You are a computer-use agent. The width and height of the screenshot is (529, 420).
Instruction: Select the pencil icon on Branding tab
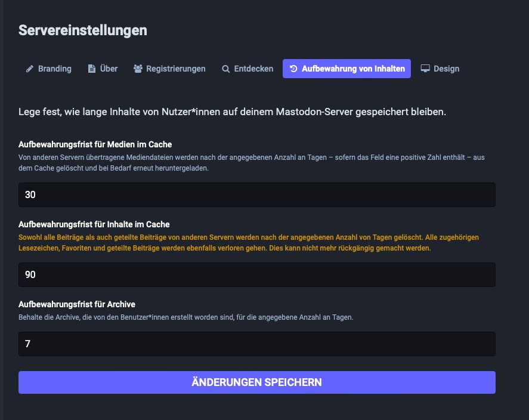pyautogui.click(x=29, y=69)
